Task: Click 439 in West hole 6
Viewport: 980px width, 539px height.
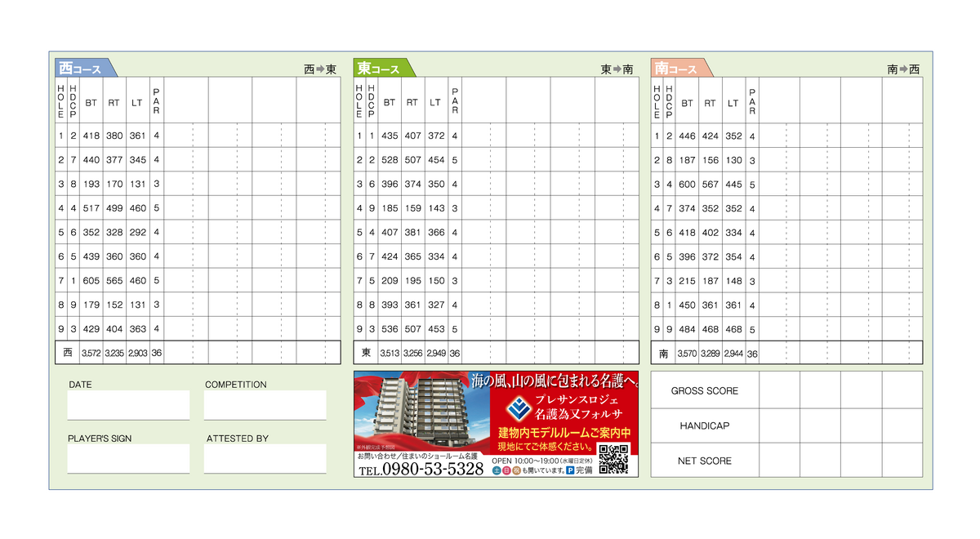Action: (91, 256)
